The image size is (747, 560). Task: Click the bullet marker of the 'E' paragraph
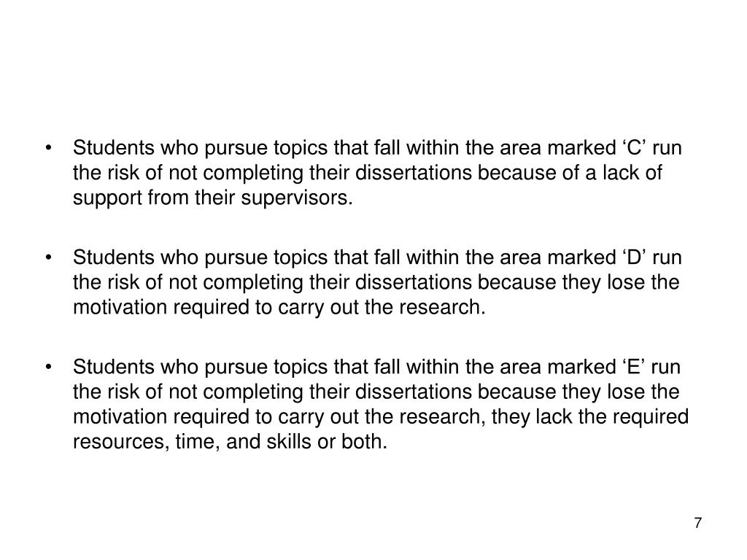point(48,367)
